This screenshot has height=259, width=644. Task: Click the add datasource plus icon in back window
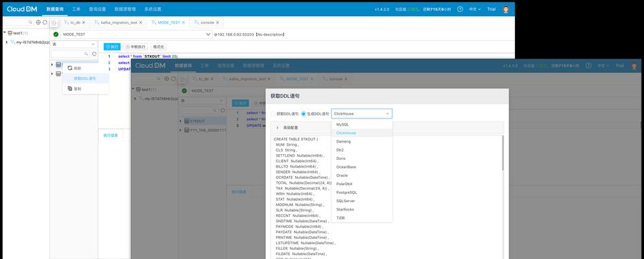click(38, 23)
